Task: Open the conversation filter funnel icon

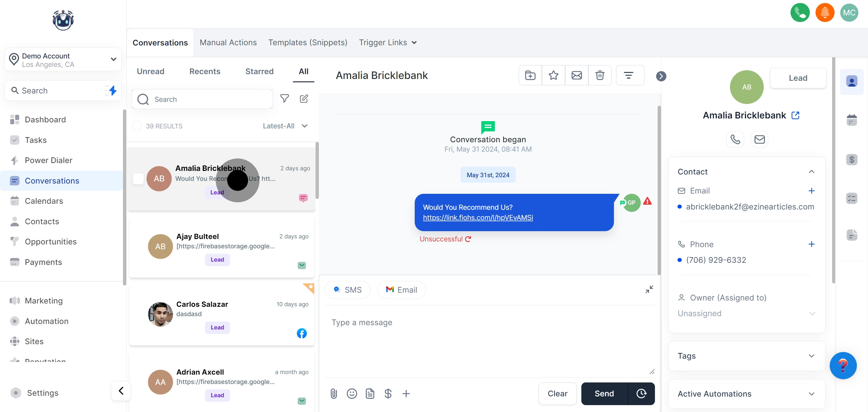Action: pos(285,98)
